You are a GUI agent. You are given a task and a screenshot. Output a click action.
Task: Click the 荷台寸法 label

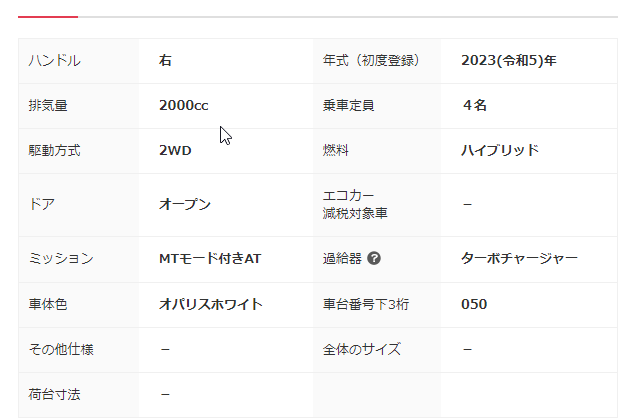tap(55, 394)
